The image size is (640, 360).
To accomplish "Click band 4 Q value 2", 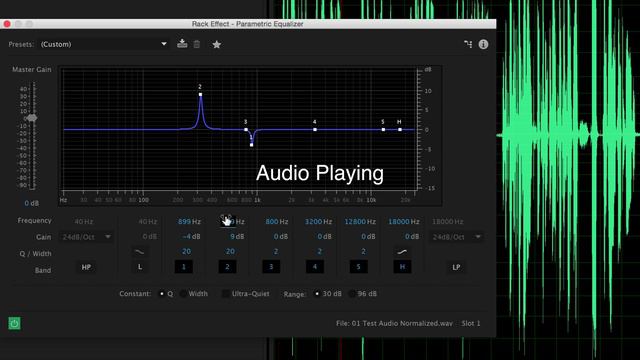I will pos(320,251).
